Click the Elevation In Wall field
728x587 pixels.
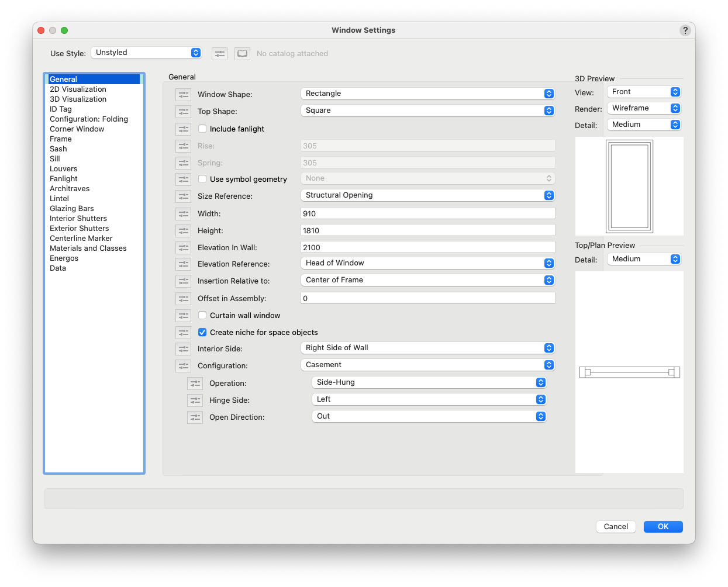tap(427, 247)
